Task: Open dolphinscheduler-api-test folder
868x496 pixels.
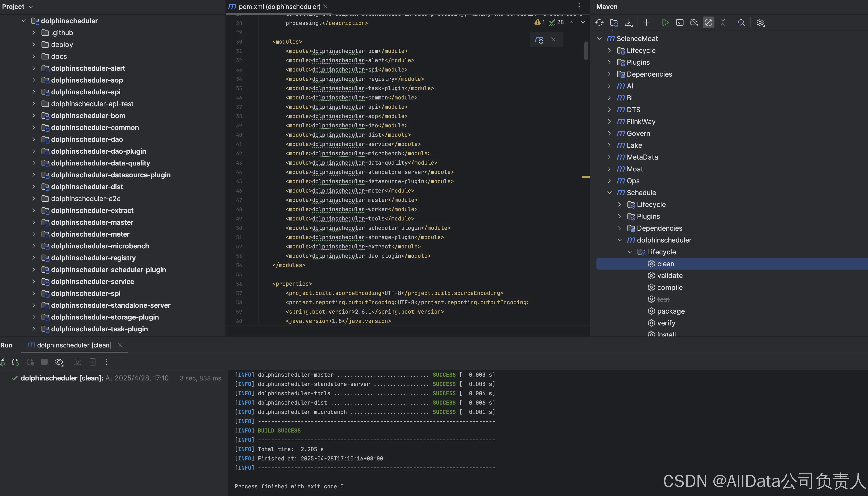Action: [92, 104]
